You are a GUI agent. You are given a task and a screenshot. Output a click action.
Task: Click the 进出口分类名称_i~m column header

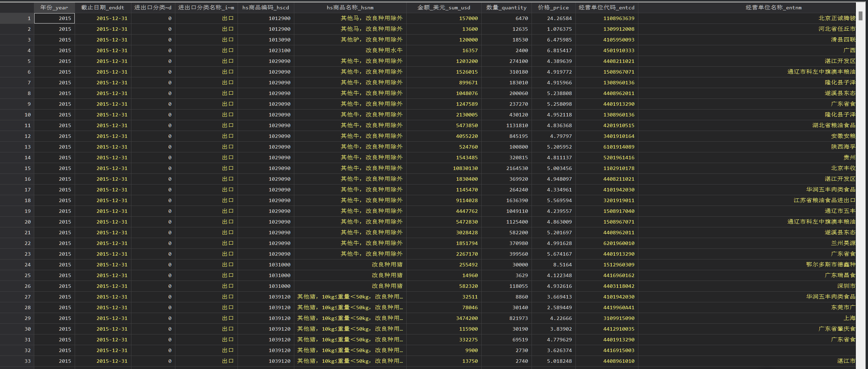click(206, 8)
